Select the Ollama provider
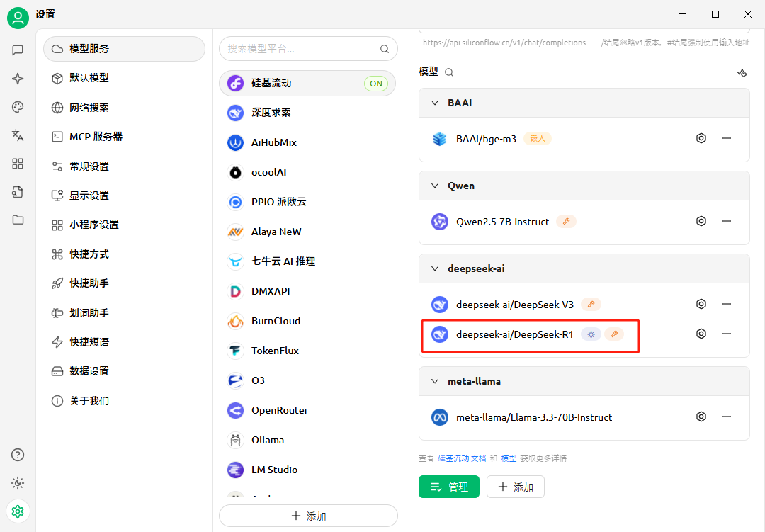The width and height of the screenshot is (765, 532). click(x=307, y=440)
